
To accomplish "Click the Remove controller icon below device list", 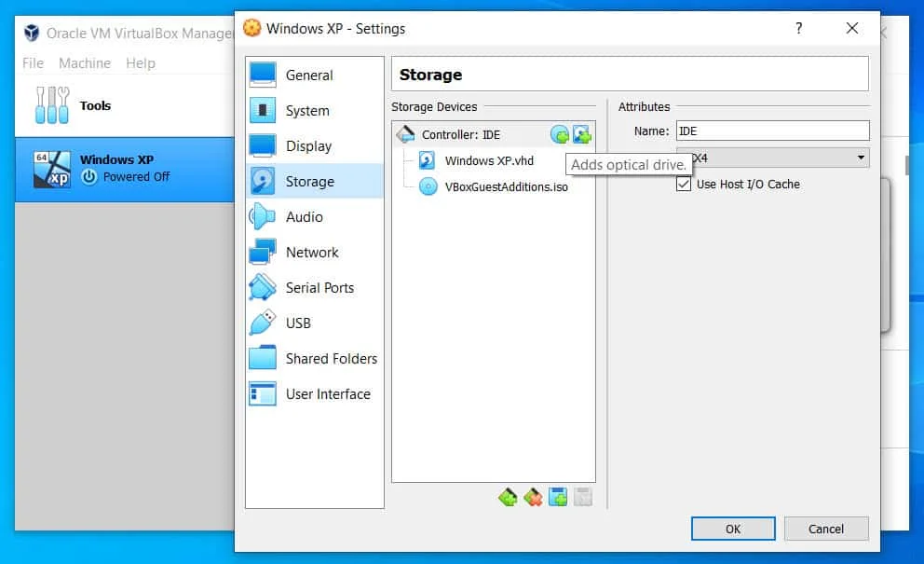I will pos(533,497).
